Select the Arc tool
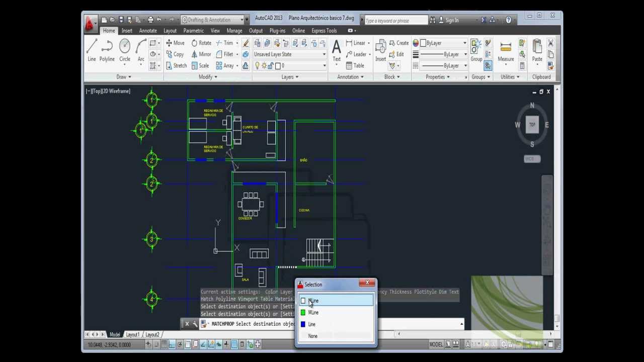Screen dimensions: 644x362 click(141, 51)
